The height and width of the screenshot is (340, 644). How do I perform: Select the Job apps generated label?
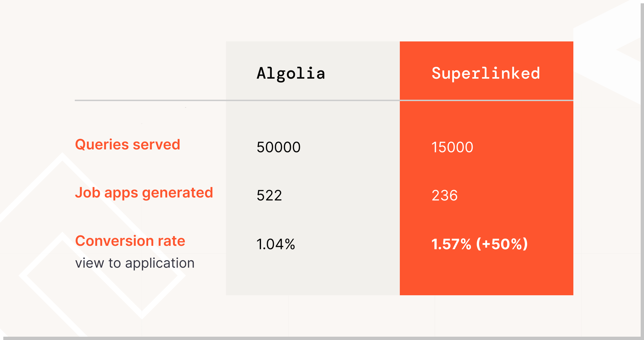coord(144,193)
